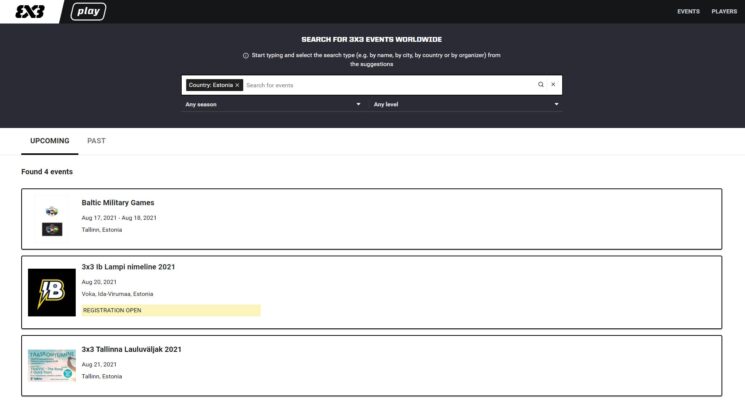This screenshot has width=745, height=400.
Task: Click the Registration Open banner
Action: click(x=170, y=310)
